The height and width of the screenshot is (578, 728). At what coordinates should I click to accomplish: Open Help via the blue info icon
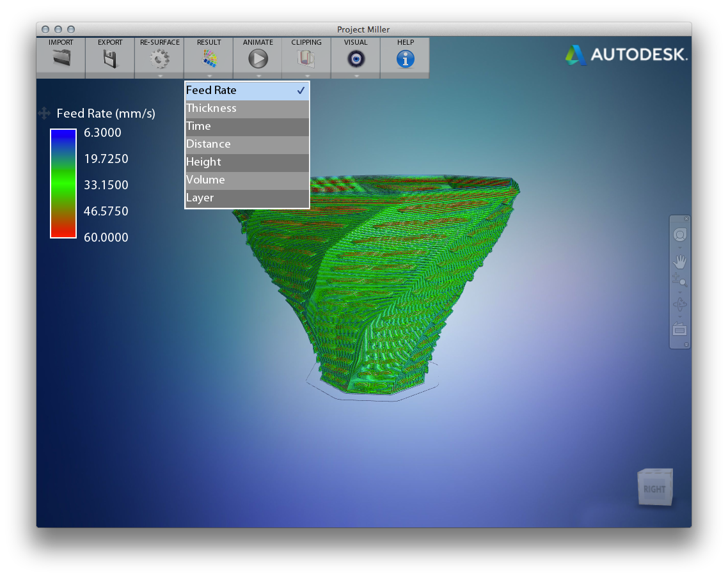(x=405, y=59)
